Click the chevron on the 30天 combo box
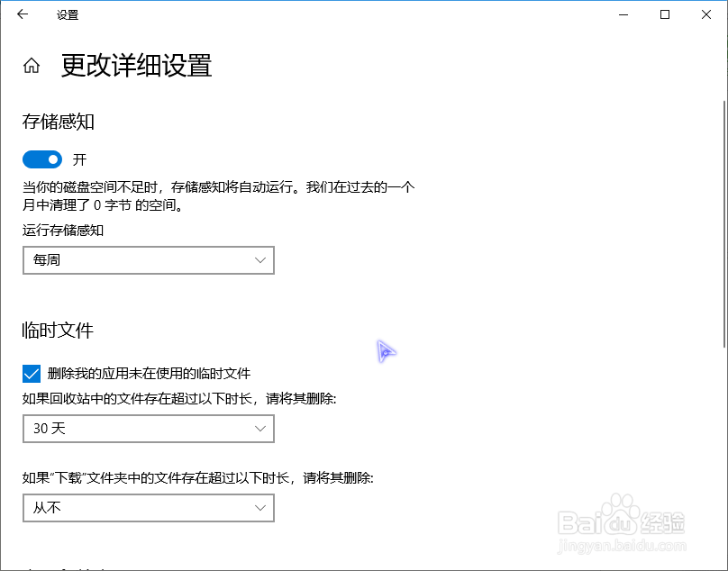728x571 pixels. [x=262, y=429]
